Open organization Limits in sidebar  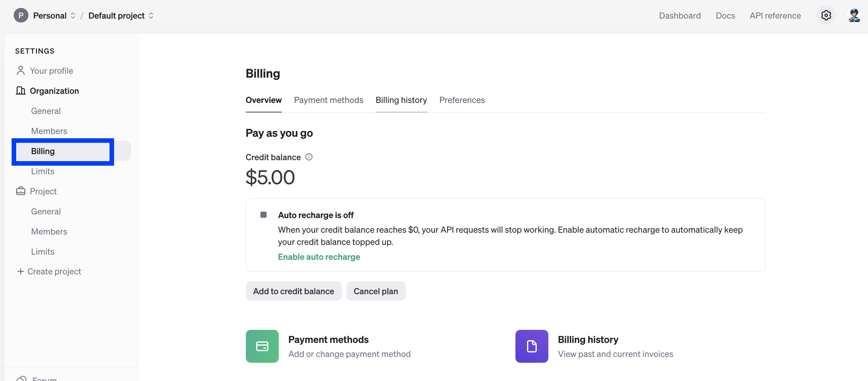[42, 171]
